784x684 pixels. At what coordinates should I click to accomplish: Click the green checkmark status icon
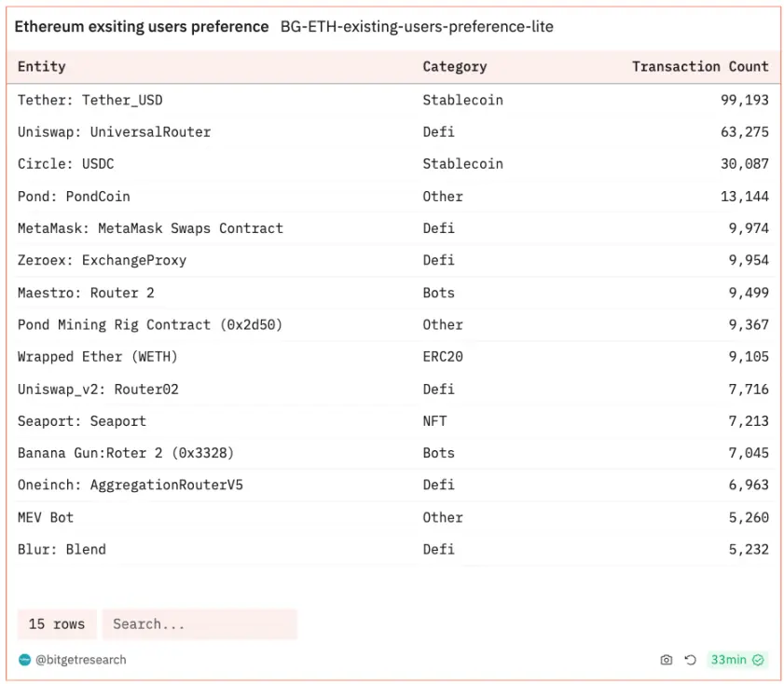(x=759, y=660)
